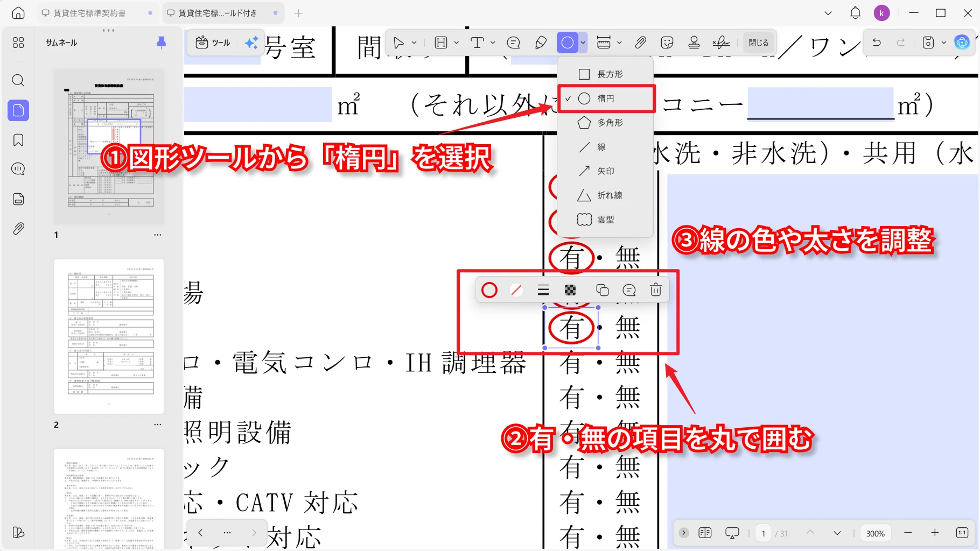Select the measurement tool
This screenshot has height=551, width=980.
pyautogui.click(x=604, y=43)
